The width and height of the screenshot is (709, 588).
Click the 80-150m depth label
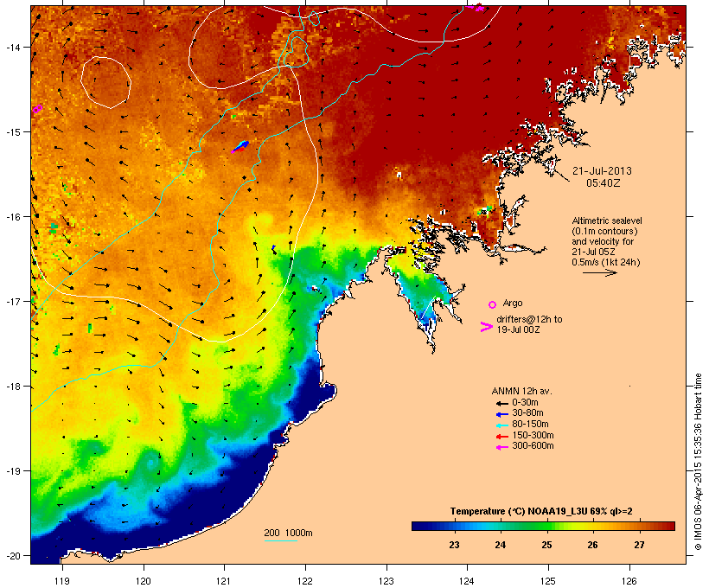[530, 425]
